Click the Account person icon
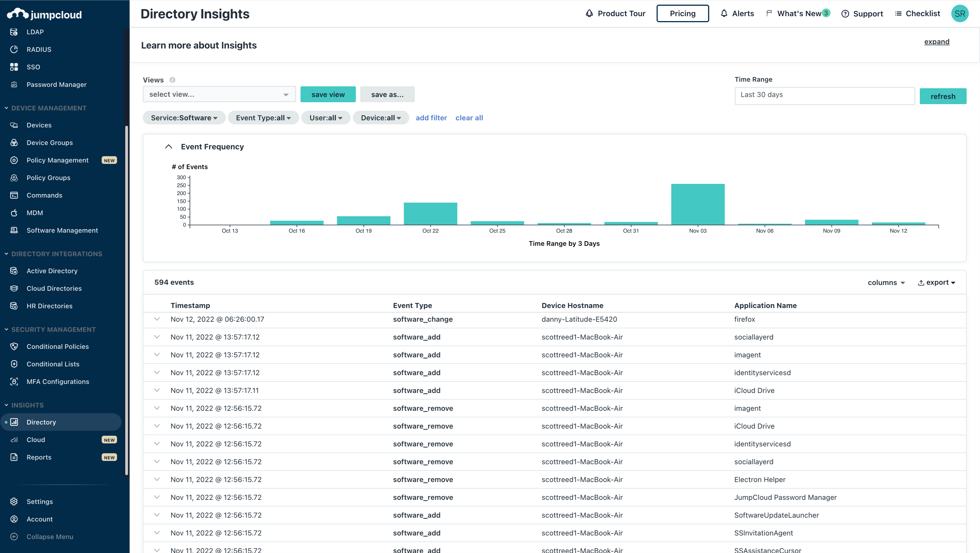980x553 pixels. coord(14,519)
